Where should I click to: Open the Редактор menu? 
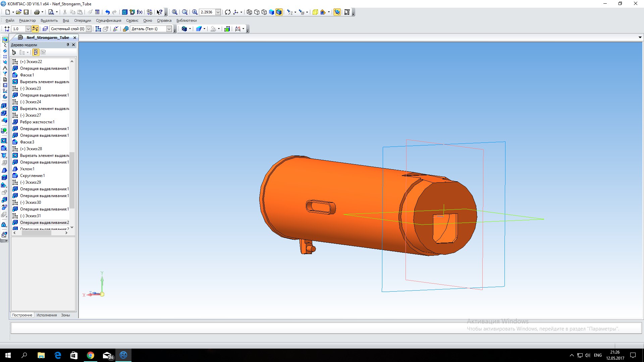pos(27,20)
